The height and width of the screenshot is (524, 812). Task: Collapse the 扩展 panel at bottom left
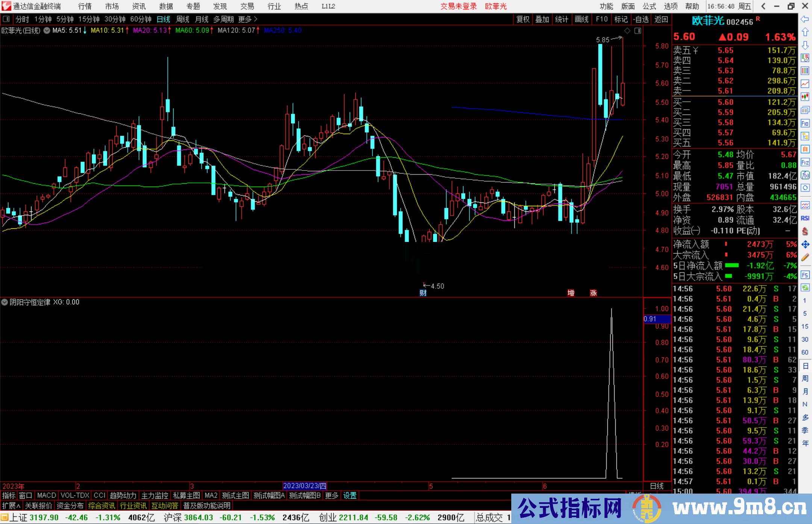(x=9, y=506)
